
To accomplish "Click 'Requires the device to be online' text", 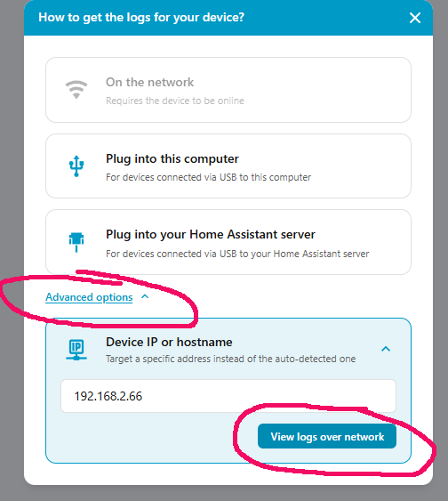I will (x=175, y=101).
